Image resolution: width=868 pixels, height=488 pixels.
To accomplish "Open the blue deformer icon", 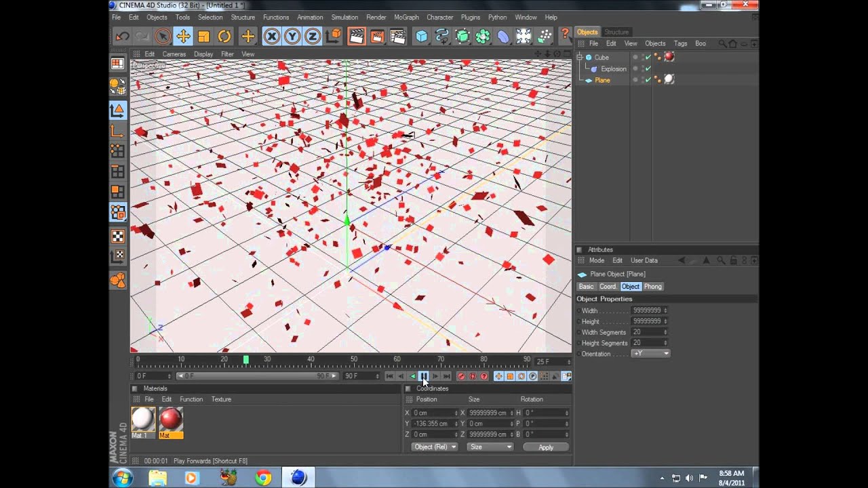I will point(503,37).
